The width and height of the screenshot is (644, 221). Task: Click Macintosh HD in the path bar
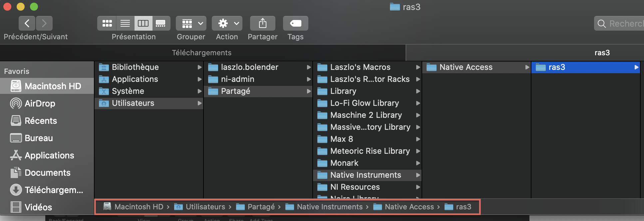[133, 207]
